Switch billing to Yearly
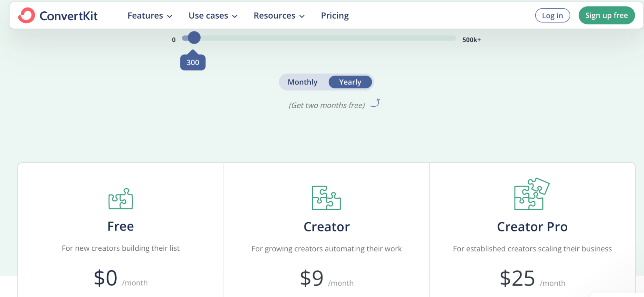Viewport: 644px width, 297px height. pyautogui.click(x=350, y=82)
